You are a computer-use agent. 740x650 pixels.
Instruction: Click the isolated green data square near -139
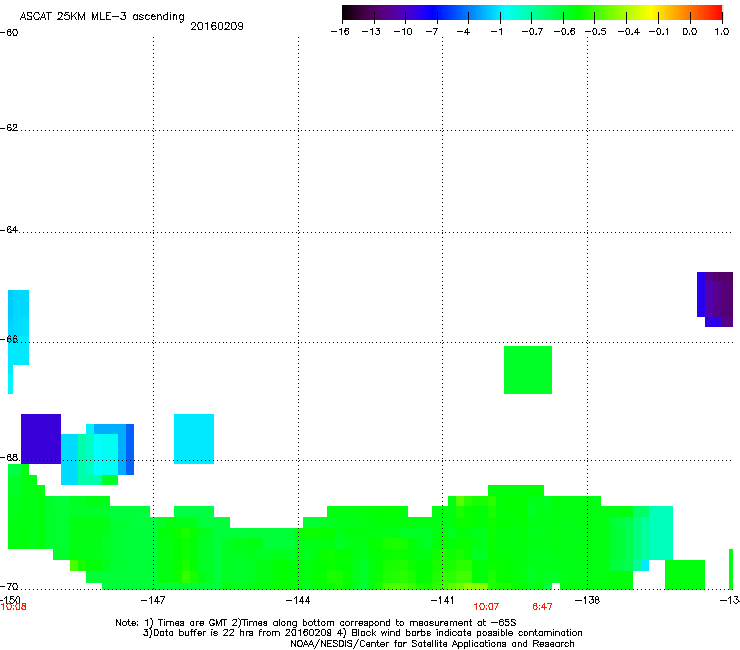tap(528, 370)
